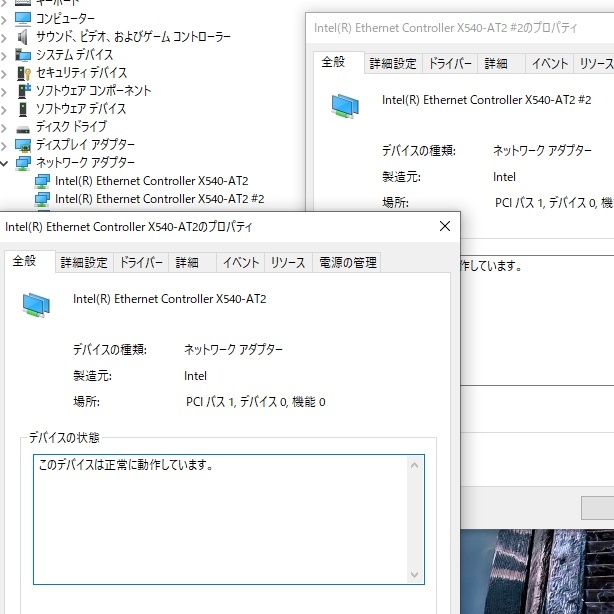This screenshot has height=614, width=614.
Task: Open イベント tab in #2 properties window
Action: coord(550,63)
